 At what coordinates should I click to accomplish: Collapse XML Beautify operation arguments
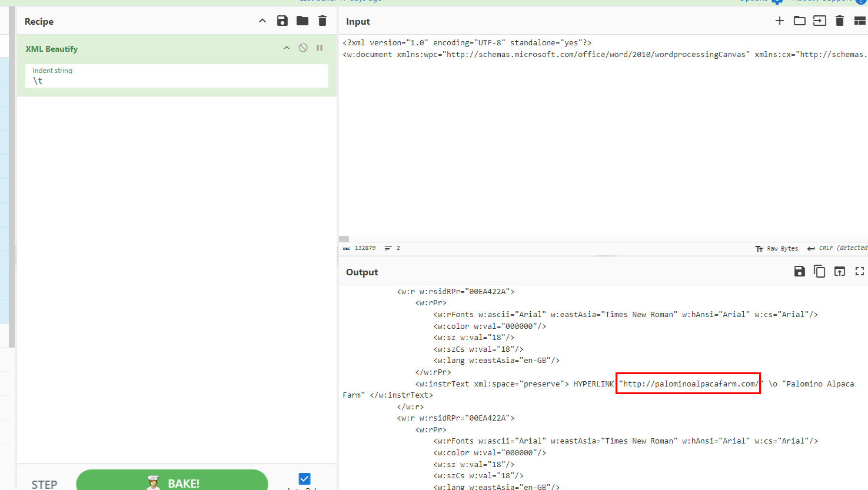287,48
